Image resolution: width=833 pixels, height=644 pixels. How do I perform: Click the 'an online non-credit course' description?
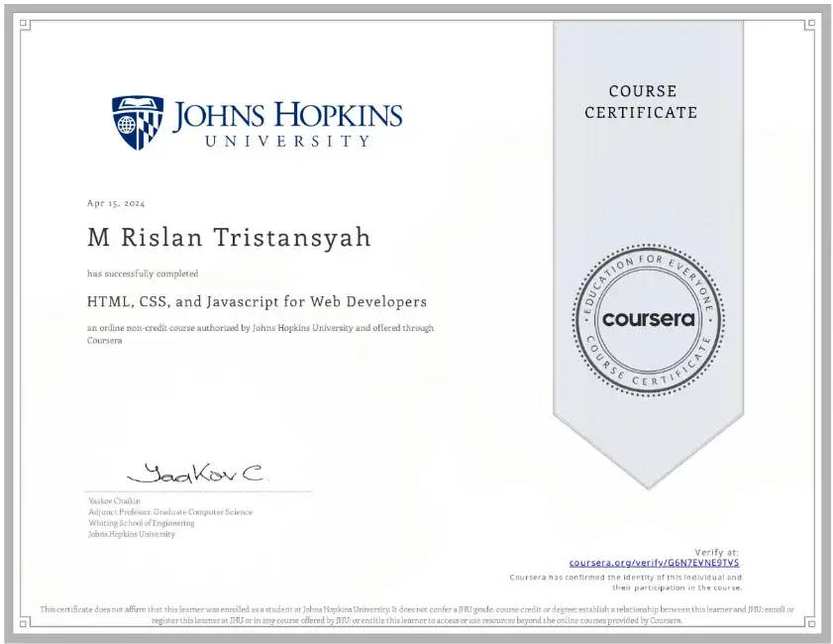[260, 334]
